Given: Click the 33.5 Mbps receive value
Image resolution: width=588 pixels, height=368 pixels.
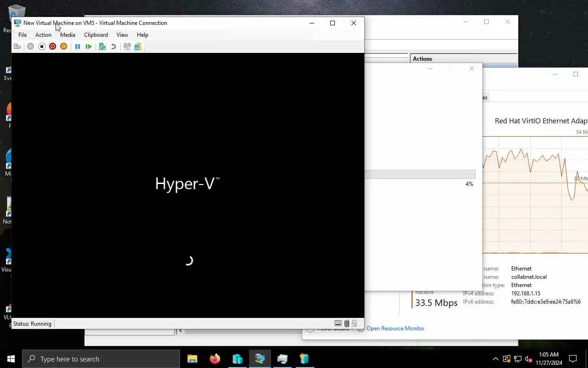Looking at the screenshot, I should click(436, 303).
